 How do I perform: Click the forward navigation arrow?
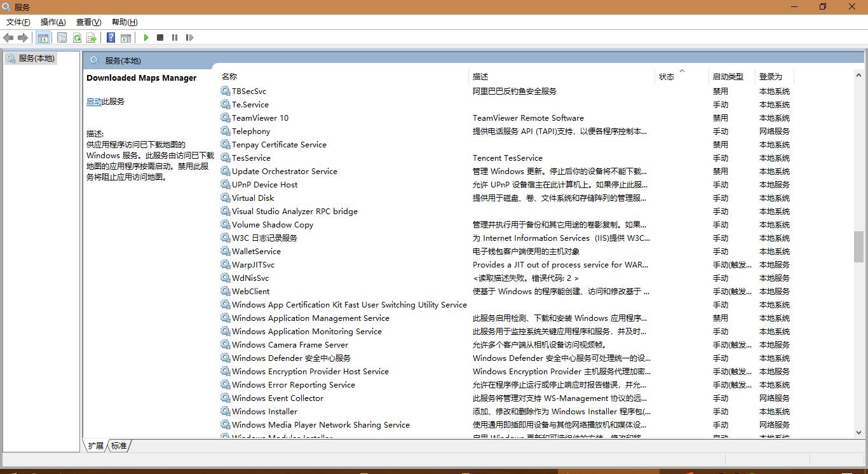point(24,37)
